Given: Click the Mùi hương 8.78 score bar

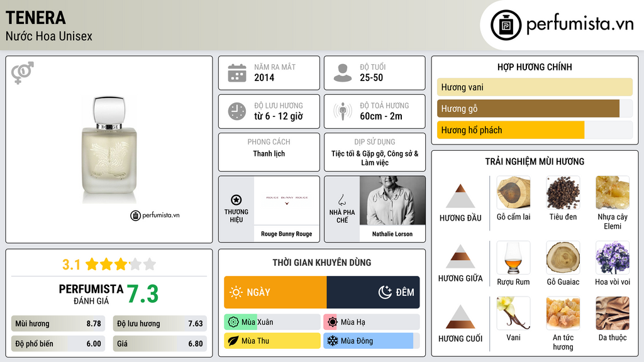Looking at the screenshot, I should pyautogui.click(x=58, y=324).
